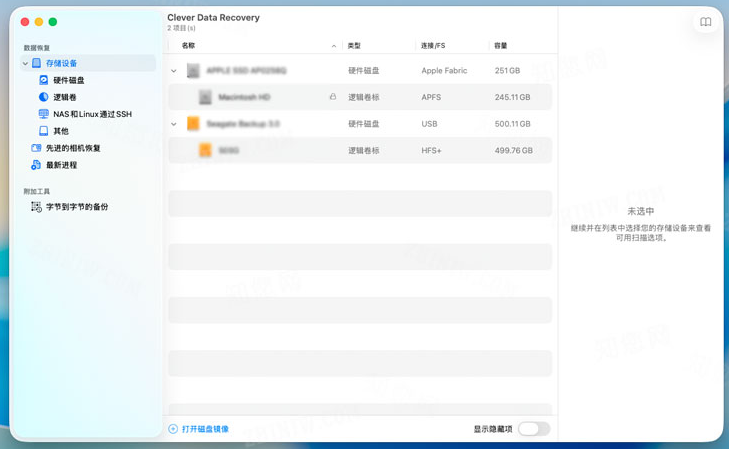Open 字节到字节的备份 tool
Viewport: 729px width, 449px height.
click(x=76, y=207)
